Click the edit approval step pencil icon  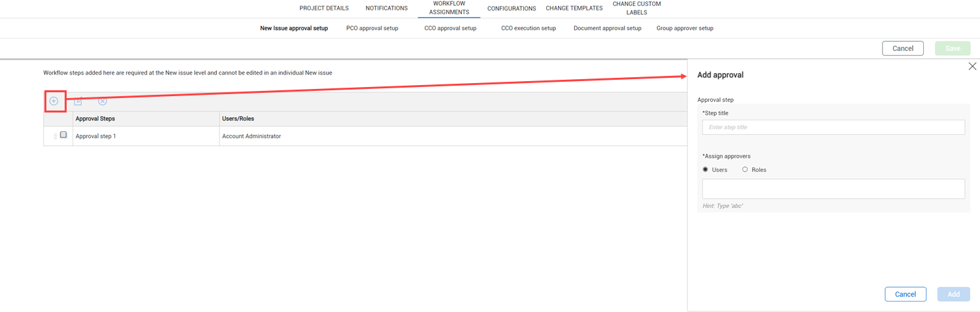coord(78,101)
